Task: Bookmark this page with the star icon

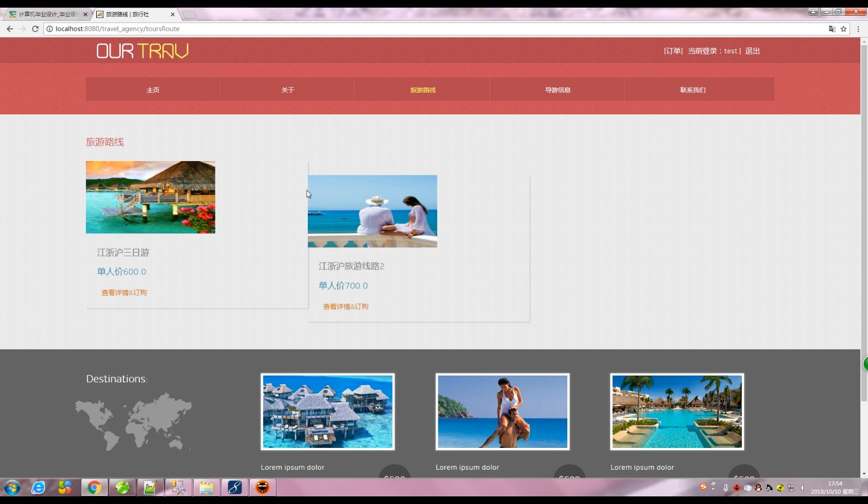Action: [844, 29]
